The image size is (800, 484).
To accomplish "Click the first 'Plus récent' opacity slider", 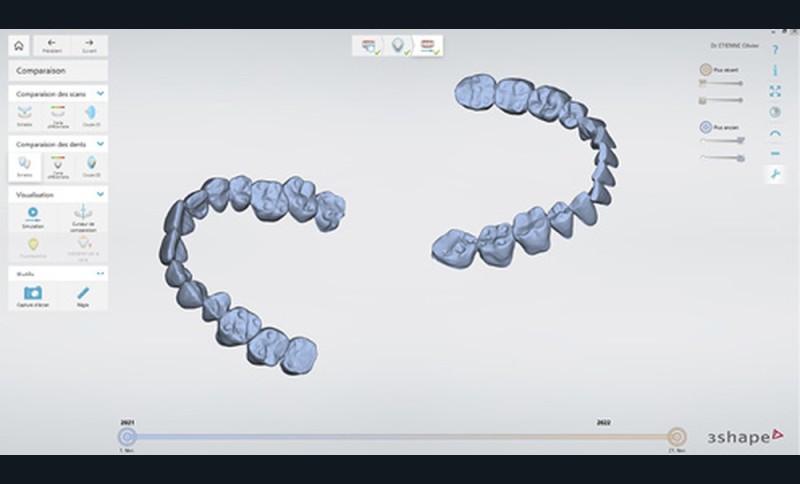I will click(x=722, y=85).
